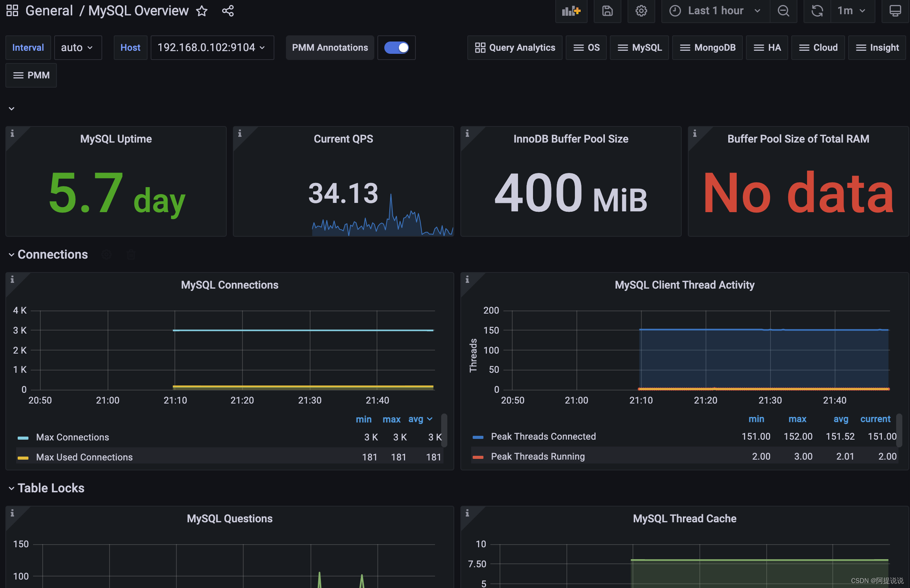Toggle PMM Annotations switch
Viewport: 910px width, 588px height.
[396, 48]
